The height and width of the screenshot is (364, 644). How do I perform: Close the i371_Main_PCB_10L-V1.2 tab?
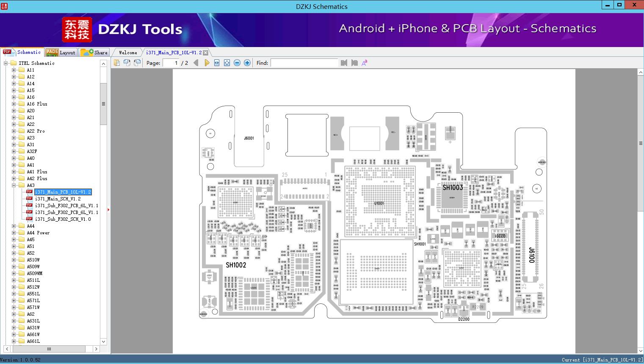[x=205, y=53]
